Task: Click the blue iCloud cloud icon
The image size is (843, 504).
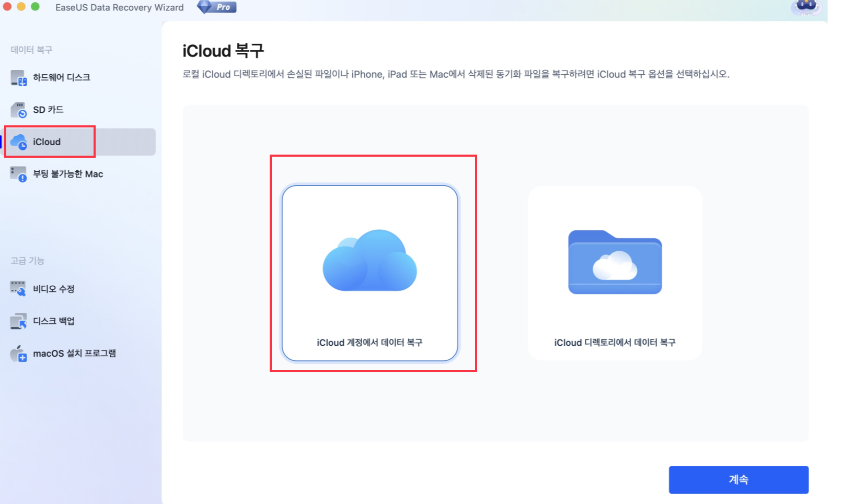Action: [369, 261]
